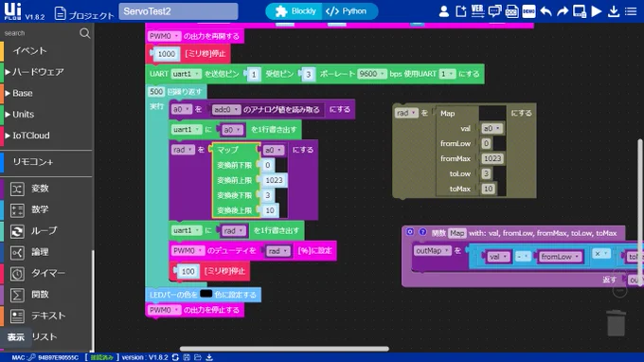Open the uart1 dropdown in the UART setup block

(186, 74)
